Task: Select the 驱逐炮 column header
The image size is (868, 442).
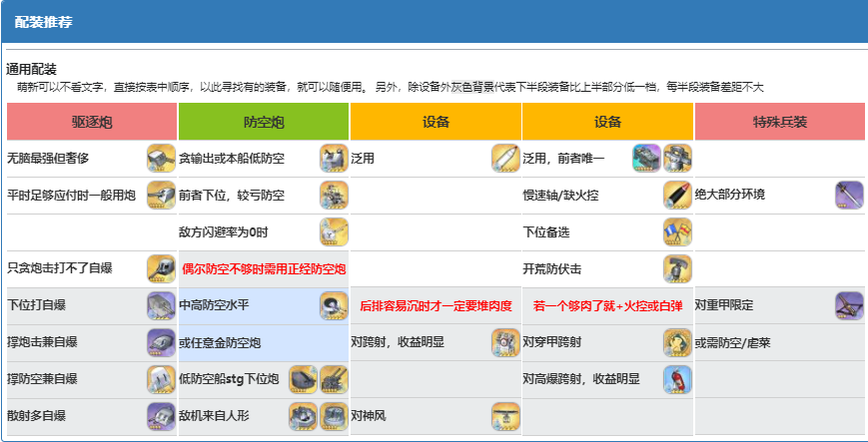Action: tap(92, 122)
